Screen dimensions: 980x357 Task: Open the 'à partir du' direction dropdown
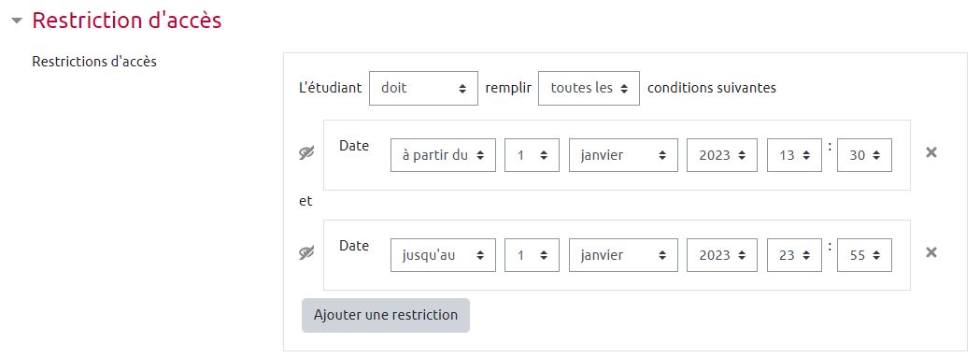coord(443,155)
